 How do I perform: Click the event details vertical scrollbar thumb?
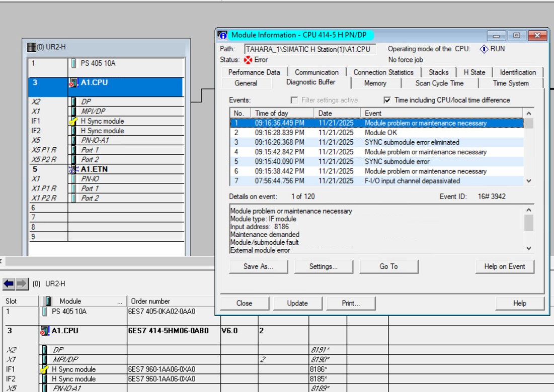tap(528, 223)
